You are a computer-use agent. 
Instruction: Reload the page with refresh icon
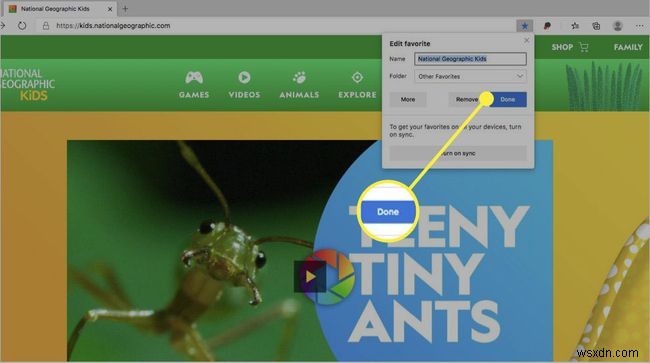(22, 26)
